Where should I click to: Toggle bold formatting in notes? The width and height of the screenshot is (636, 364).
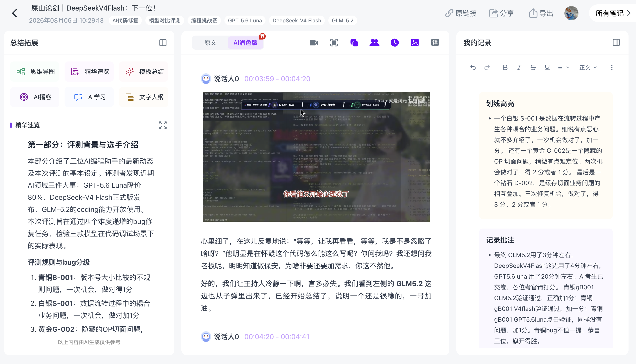click(x=505, y=67)
